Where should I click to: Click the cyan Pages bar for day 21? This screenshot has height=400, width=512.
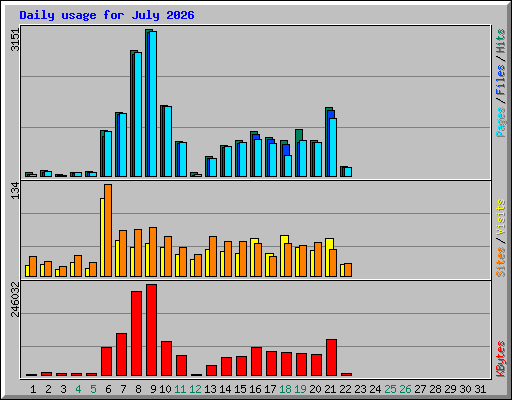point(333,147)
